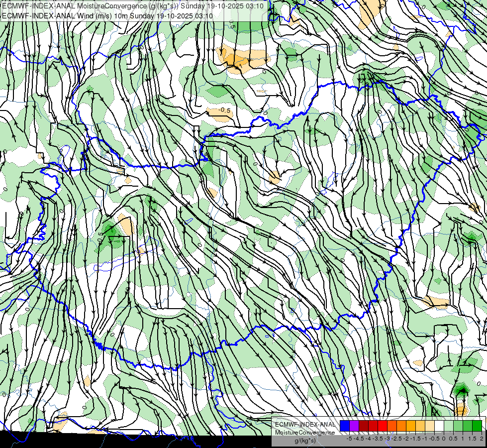Click the 2 tick label in the legend
Image resolution: width=487 pixels, height=448 pixels.
(482, 439)
